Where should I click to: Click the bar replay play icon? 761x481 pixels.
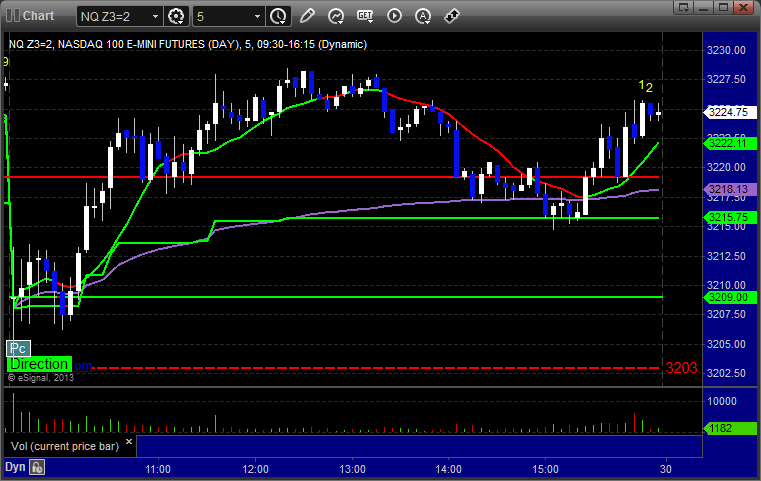click(394, 16)
